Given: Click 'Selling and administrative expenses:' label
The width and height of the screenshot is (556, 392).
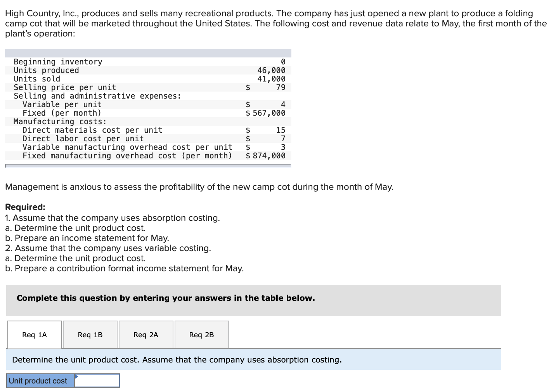Looking at the screenshot, I should click(x=97, y=96).
